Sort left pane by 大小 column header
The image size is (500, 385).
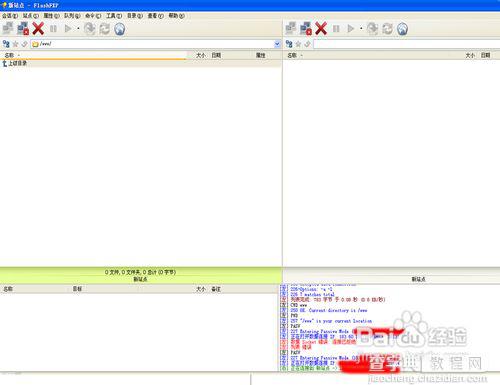(201, 55)
